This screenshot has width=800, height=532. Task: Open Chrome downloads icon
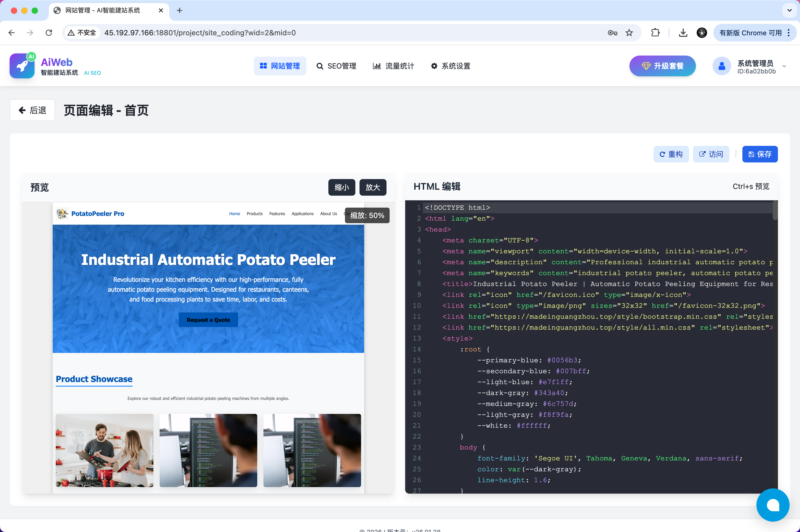tap(683, 33)
